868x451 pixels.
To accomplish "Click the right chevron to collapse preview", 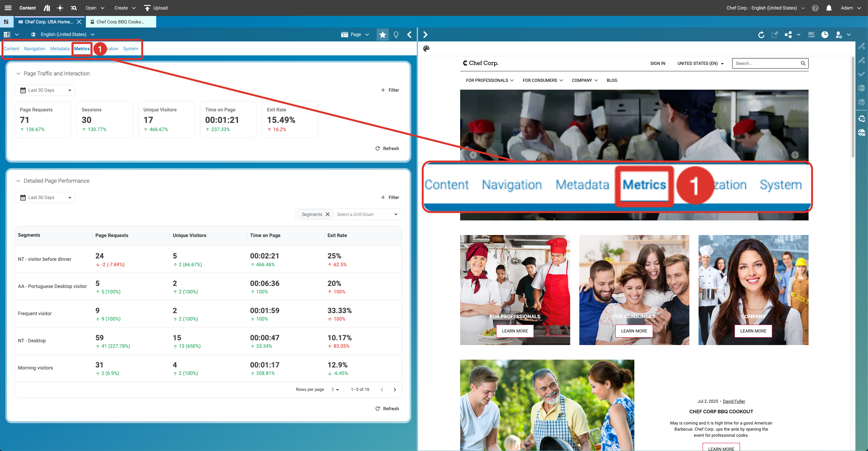I will (x=425, y=34).
